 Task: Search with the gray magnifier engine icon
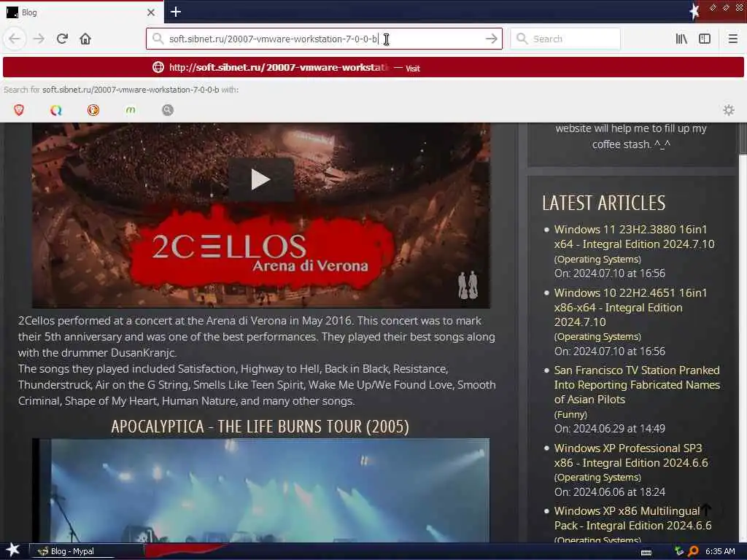168,111
